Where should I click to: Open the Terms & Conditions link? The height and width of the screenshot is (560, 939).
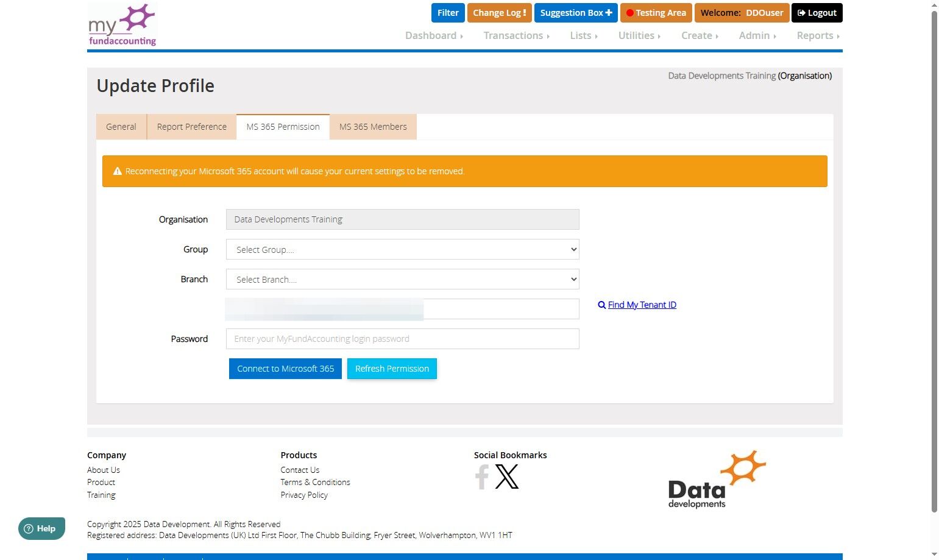tap(315, 482)
